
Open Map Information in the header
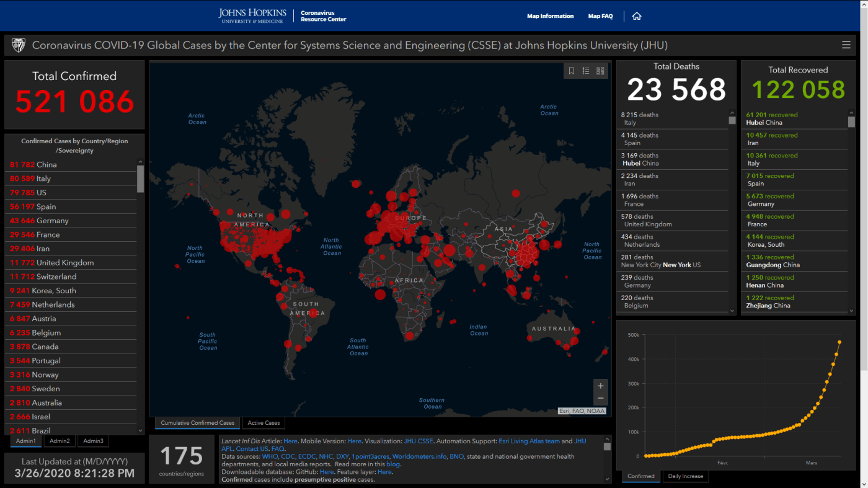[x=550, y=16]
